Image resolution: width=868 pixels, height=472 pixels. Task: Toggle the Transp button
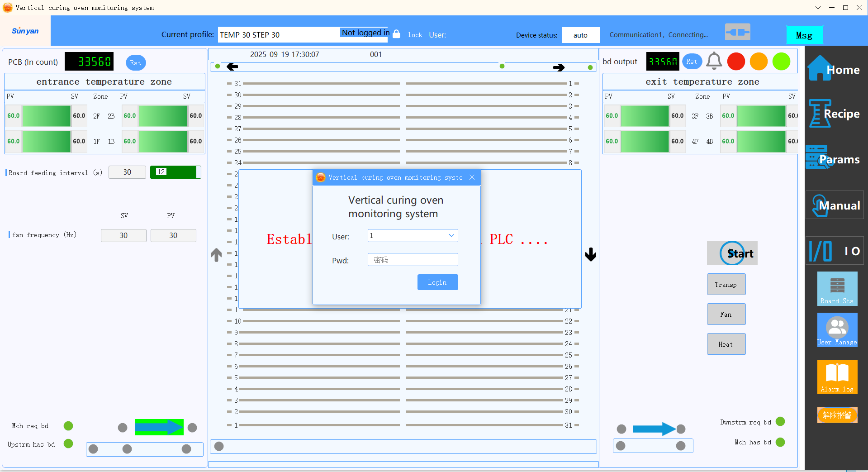pos(726,285)
